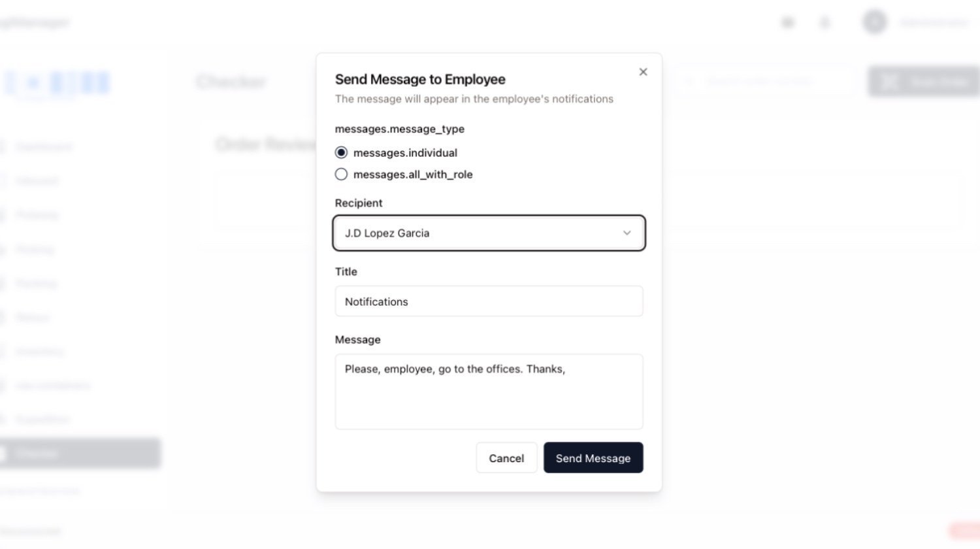
Task: Click inside the Message text area
Action: [489, 391]
